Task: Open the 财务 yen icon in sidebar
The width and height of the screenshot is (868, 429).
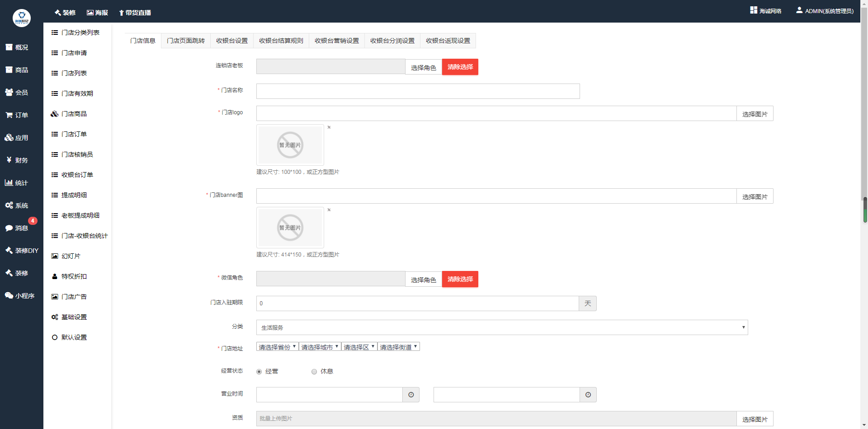Action: pos(9,160)
